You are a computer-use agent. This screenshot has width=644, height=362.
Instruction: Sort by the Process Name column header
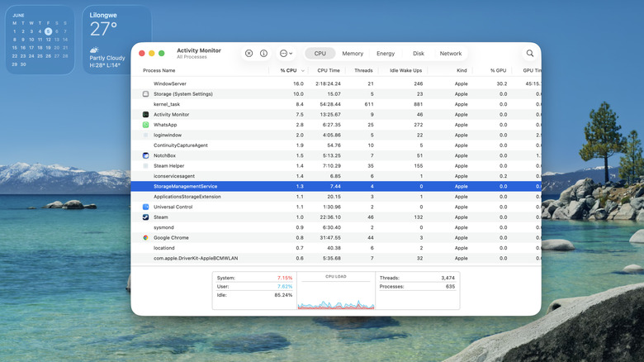[x=159, y=70]
